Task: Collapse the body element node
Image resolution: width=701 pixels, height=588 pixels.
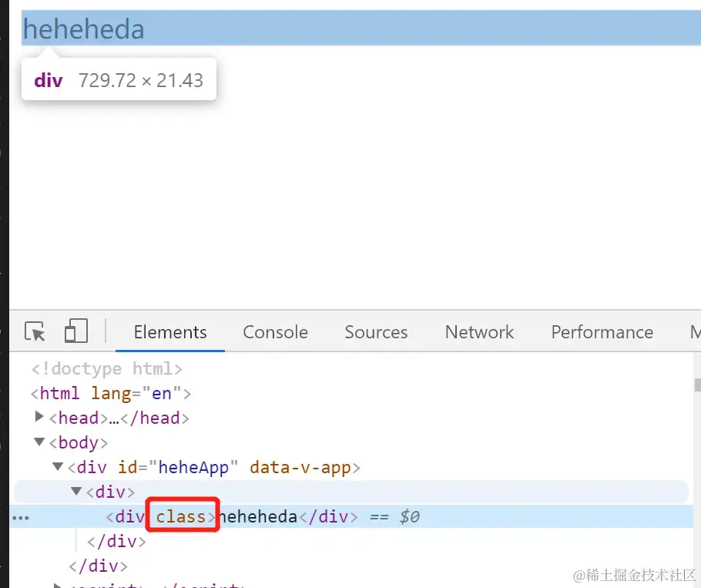Action: click(39, 442)
